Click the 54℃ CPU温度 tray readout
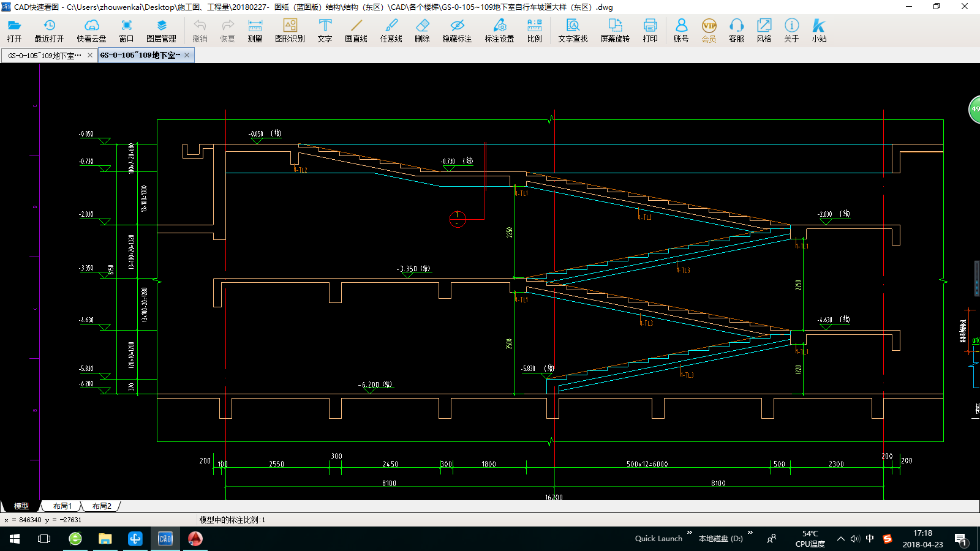The width and height of the screenshot is (980, 551). (810, 539)
